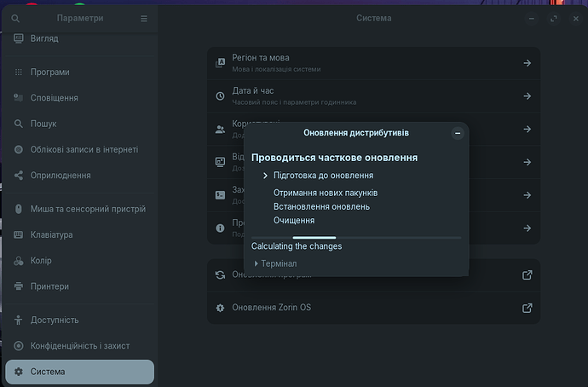Open the hamburger menu in sidebar header
588x387 pixels.
pos(143,18)
